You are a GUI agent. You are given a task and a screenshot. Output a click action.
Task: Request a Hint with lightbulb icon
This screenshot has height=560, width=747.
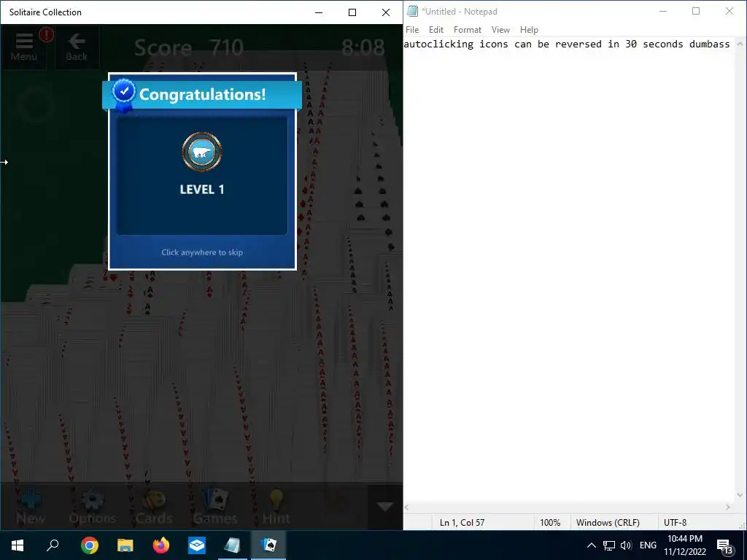pos(276,507)
